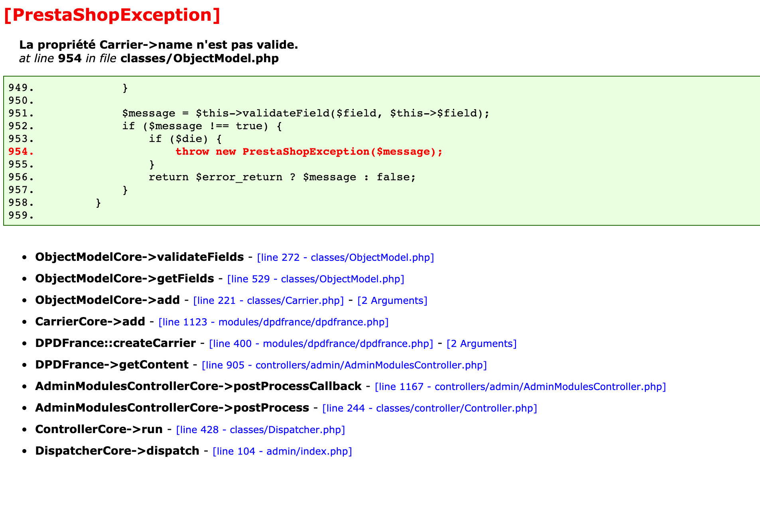Select the Carrier->name error message

pos(159,45)
